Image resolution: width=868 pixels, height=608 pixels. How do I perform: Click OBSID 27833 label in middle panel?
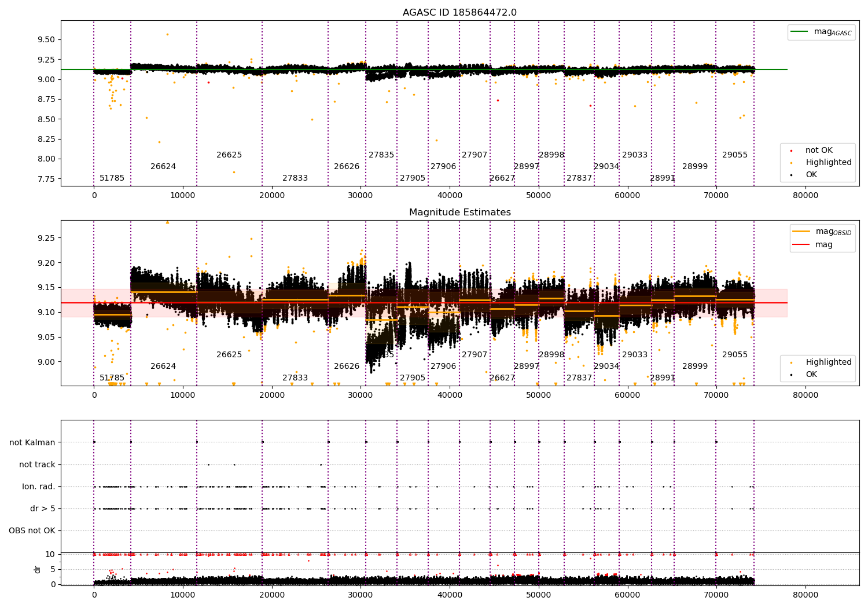pos(295,378)
